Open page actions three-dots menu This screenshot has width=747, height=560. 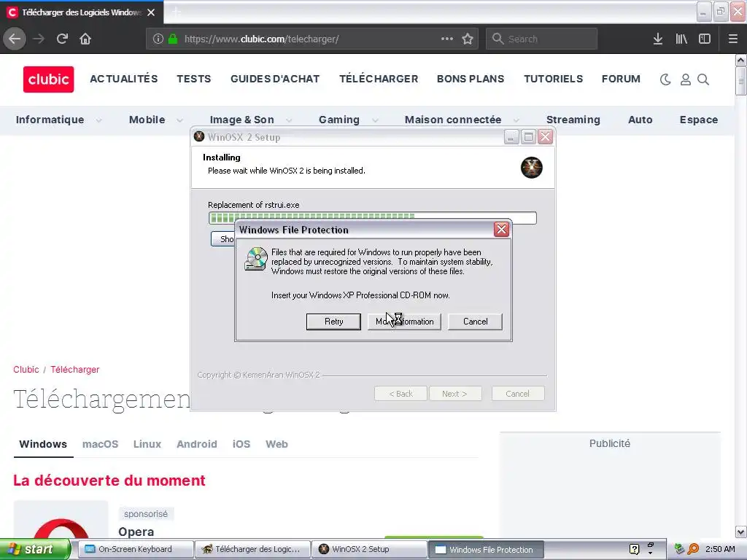[x=447, y=39]
